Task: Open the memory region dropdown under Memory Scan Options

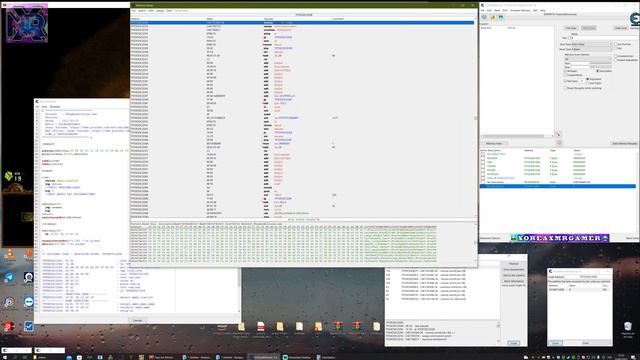Action: [588, 59]
